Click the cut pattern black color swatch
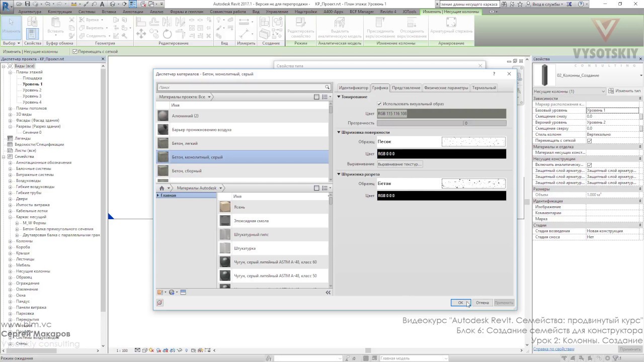Screen dimensions: 644x362 pyautogui.click(x=441, y=196)
